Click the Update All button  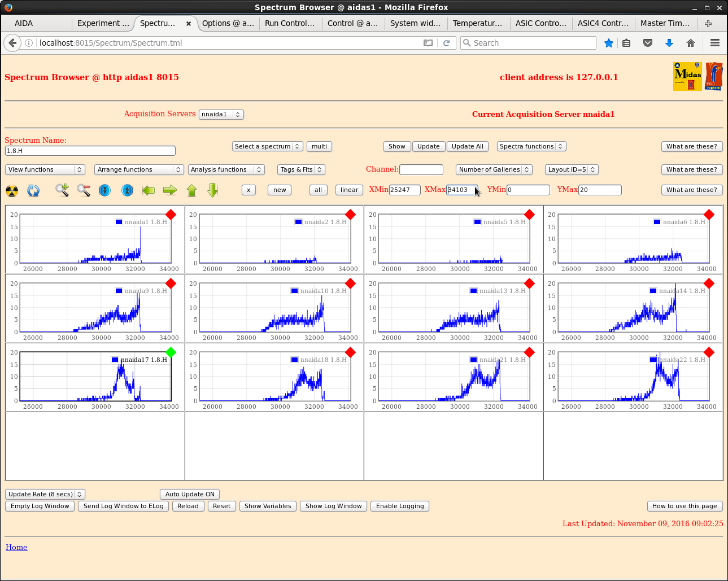tap(467, 146)
